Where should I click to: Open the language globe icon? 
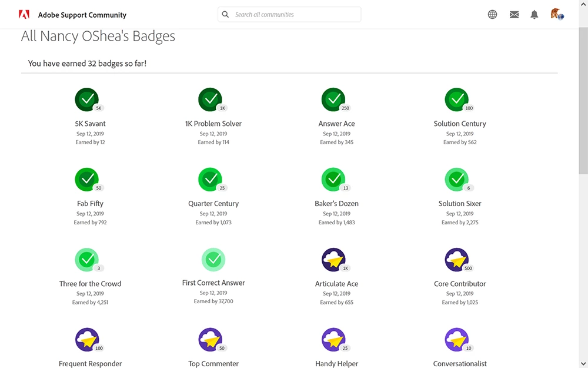[x=492, y=14]
